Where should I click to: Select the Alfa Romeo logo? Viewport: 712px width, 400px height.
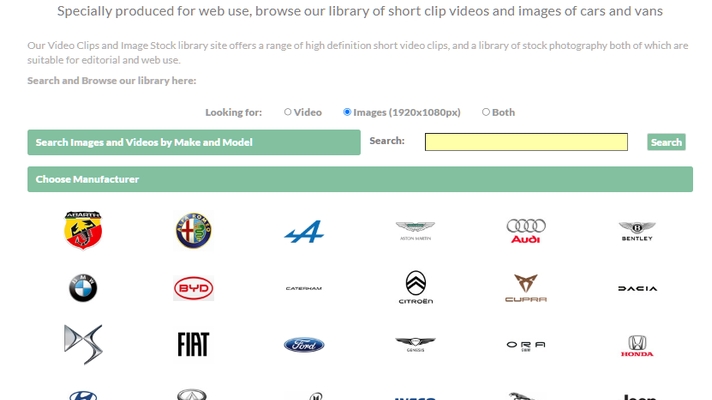click(x=194, y=231)
